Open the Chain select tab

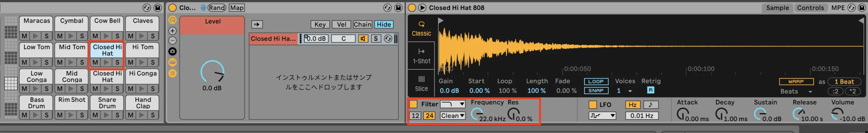pyautogui.click(x=362, y=24)
